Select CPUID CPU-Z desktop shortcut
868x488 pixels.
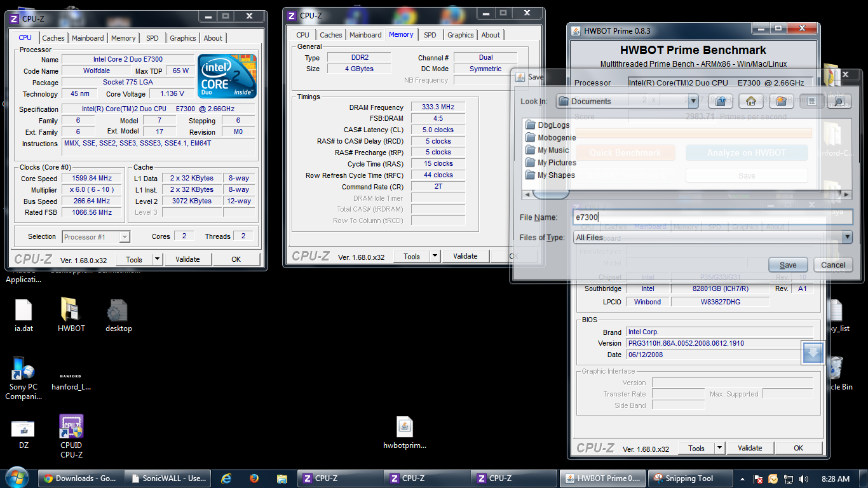pyautogui.click(x=71, y=437)
